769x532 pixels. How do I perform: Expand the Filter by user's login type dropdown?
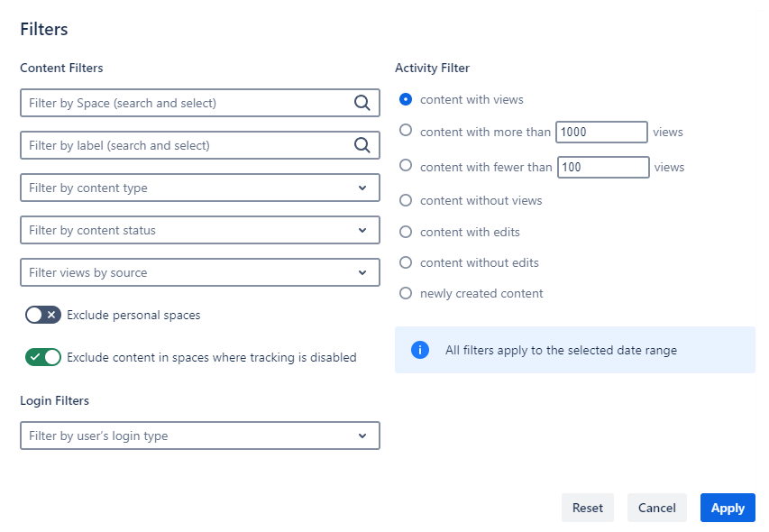tap(199, 436)
